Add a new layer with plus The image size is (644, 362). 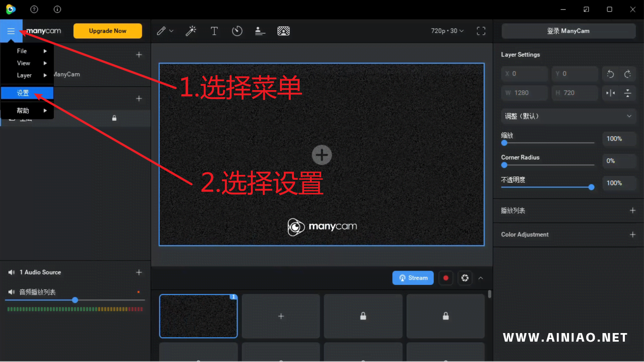[x=139, y=99]
